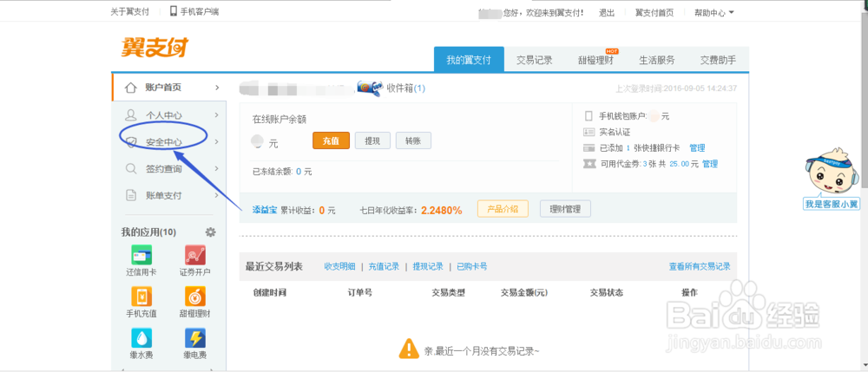This screenshot has height=372, width=868.
Task: Click the 代金券 ticket icon
Action: pyautogui.click(x=589, y=164)
